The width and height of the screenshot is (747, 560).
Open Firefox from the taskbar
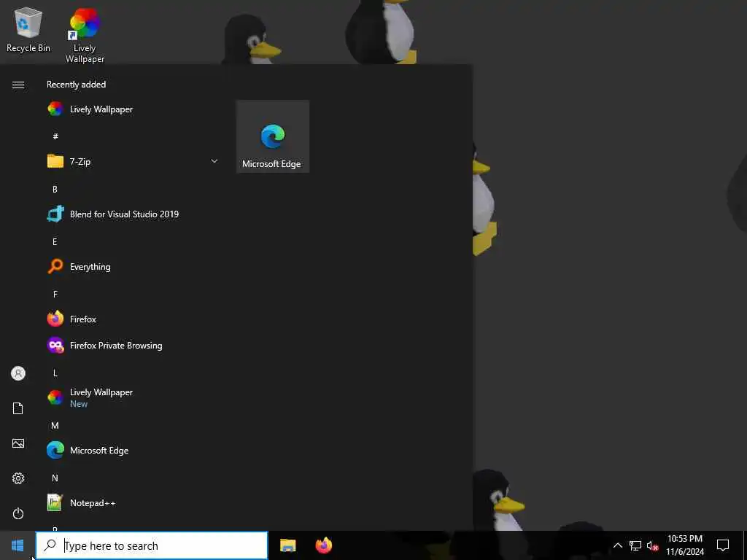click(x=324, y=545)
